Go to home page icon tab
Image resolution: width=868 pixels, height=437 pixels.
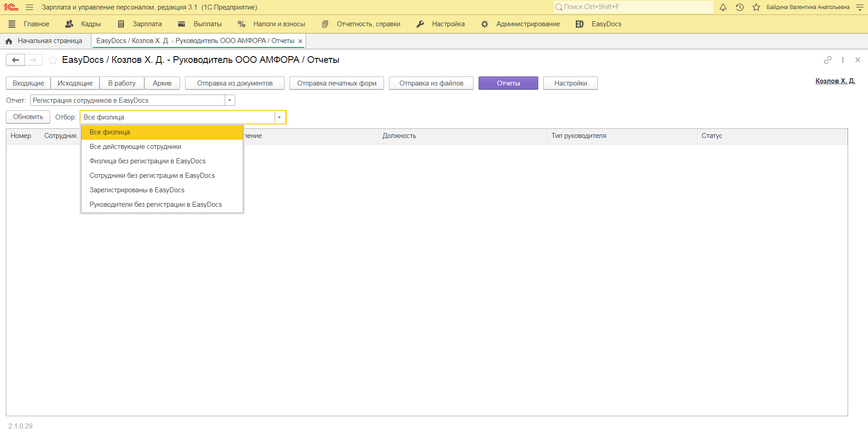[x=9, y=41]
